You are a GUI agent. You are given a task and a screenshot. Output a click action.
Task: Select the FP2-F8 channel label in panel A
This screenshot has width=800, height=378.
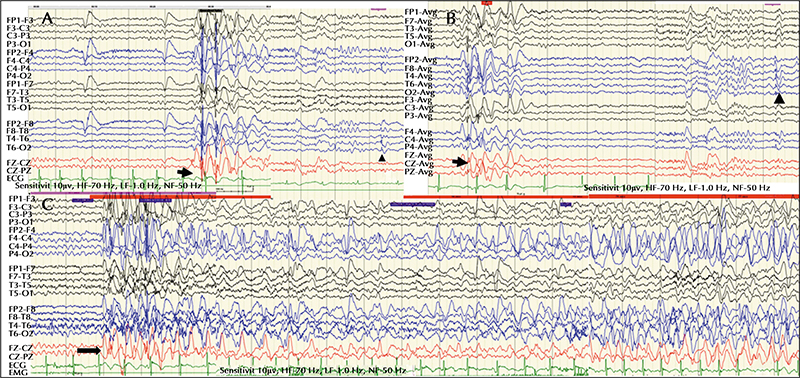click(x=20, y=124)
